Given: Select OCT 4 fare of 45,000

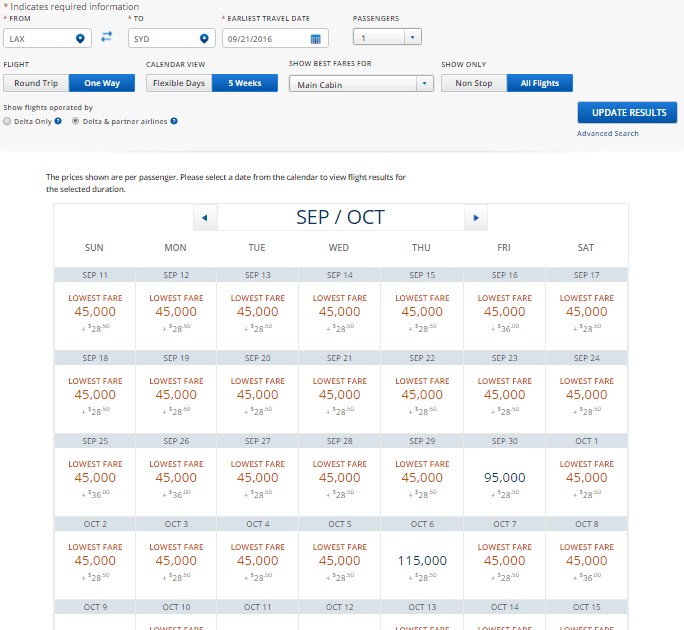Looking at the screenshot, I should click(257, 564).
